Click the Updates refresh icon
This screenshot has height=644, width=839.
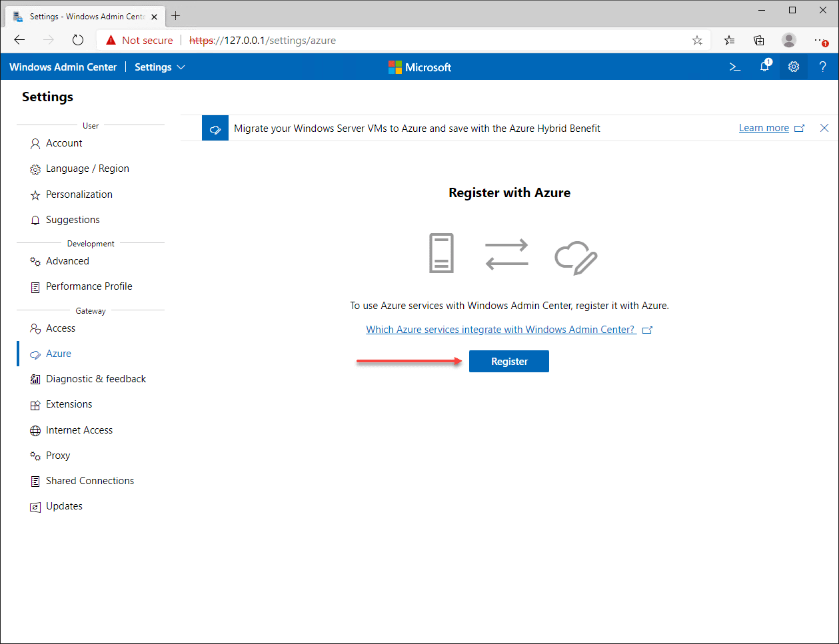[35, 507]
